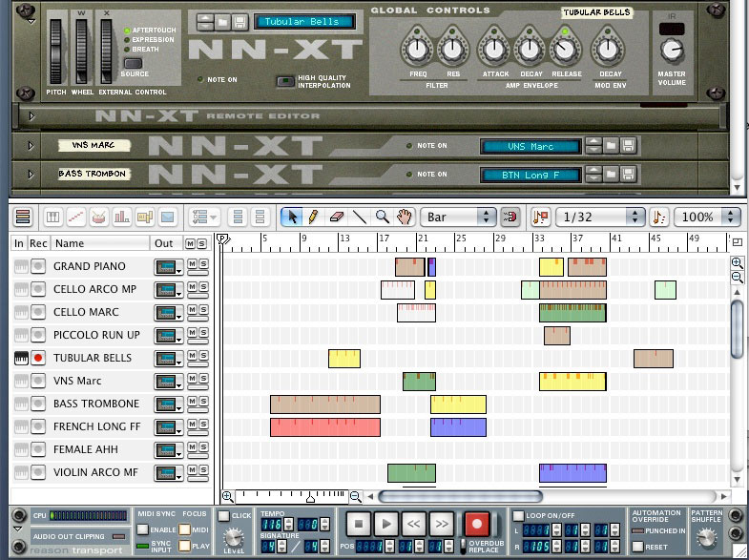Screen dimensions: 749x560
Task: Click the Tubular Bells patch name display
Action: pyautogui.click(x=302, y=21)
